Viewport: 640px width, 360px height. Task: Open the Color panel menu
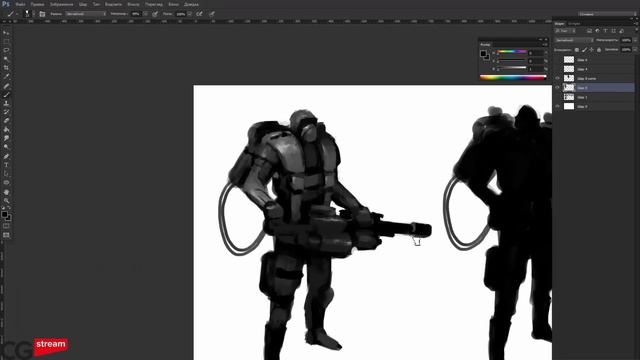coord(545,44)
